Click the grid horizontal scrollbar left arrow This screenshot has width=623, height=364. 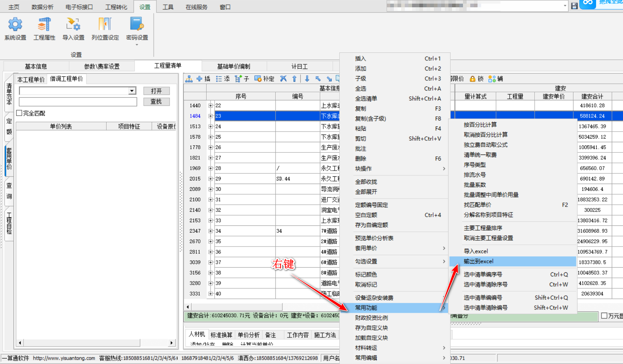(x=188, y=307)
